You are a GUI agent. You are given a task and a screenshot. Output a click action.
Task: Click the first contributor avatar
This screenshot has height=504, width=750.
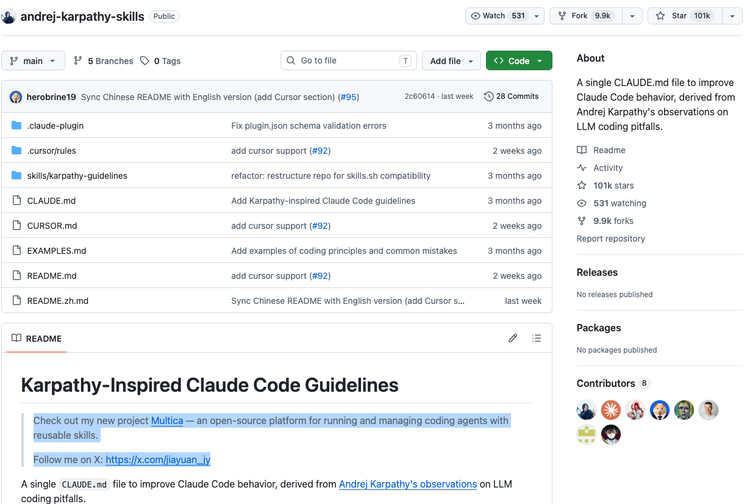586,410
